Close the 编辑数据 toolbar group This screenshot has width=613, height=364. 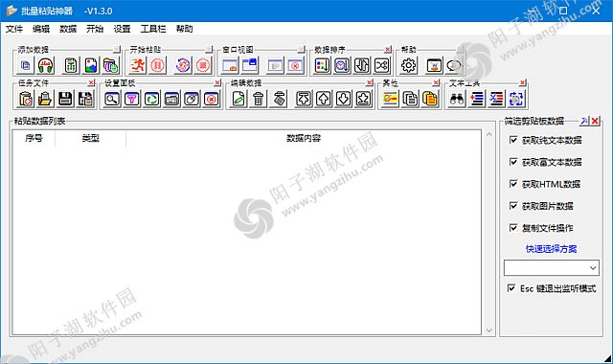point(369,83)
